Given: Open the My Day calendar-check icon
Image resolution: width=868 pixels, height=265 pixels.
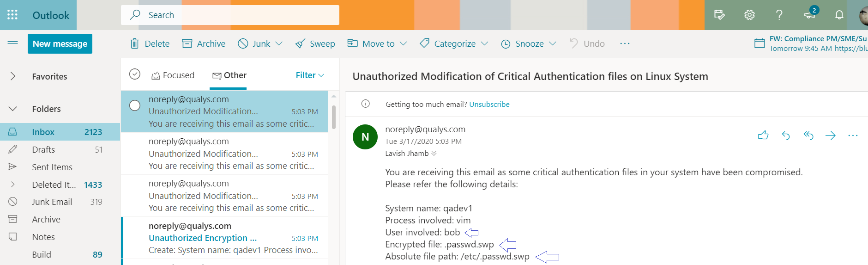Looking at the screenshot, I should 719,15.
